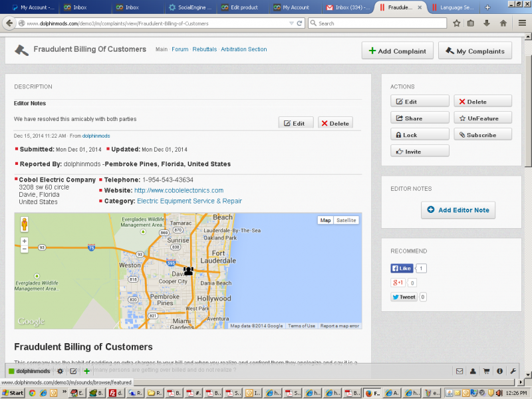Click the volume icon in the system tray
The image size is (532, 399).
click(499, 393)
